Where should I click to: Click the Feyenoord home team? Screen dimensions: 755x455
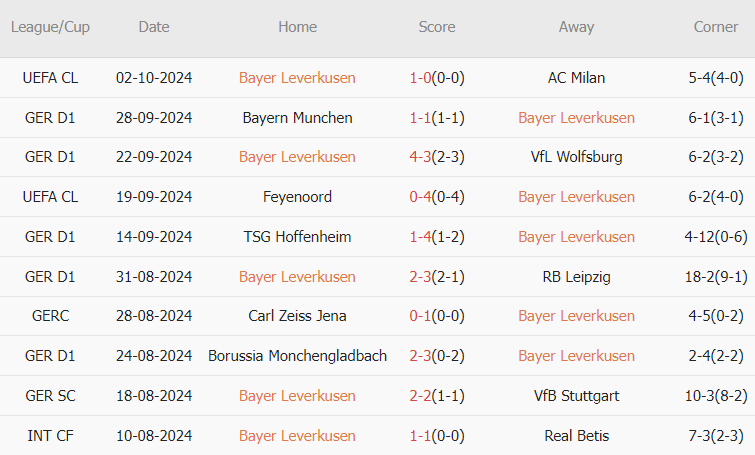[297, 197]
